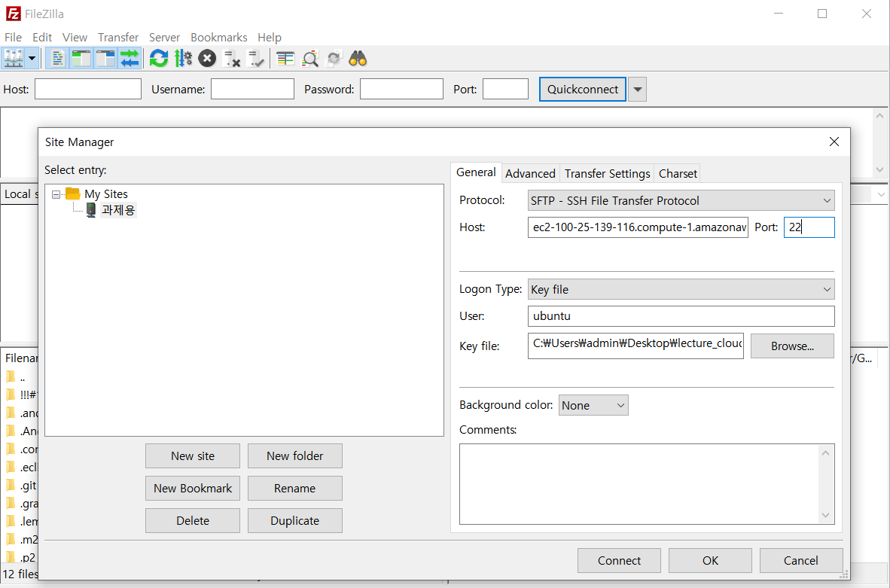Toggle message log display icon

click(x=57, y=59)
